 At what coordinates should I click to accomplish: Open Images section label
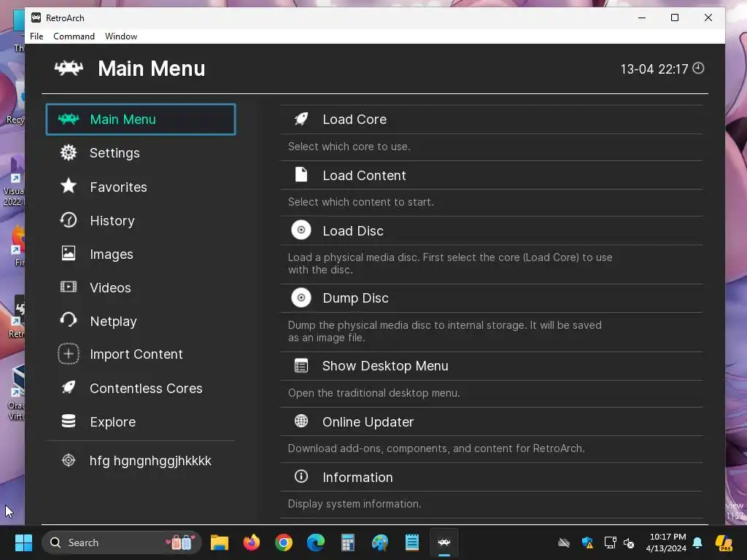[x=112, y=254]
